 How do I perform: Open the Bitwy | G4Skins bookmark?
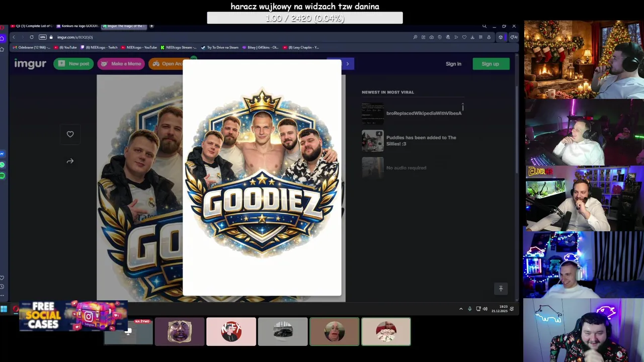point(260,47)
